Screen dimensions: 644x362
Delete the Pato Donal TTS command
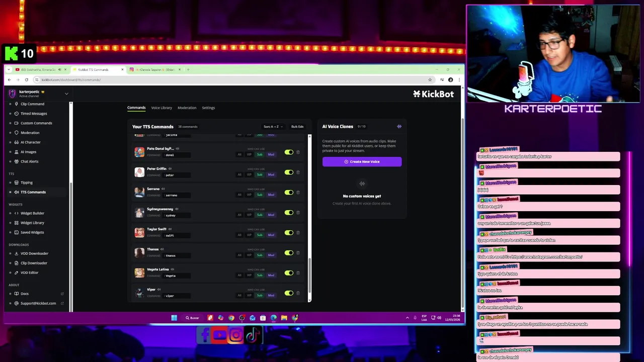[298, 152]
